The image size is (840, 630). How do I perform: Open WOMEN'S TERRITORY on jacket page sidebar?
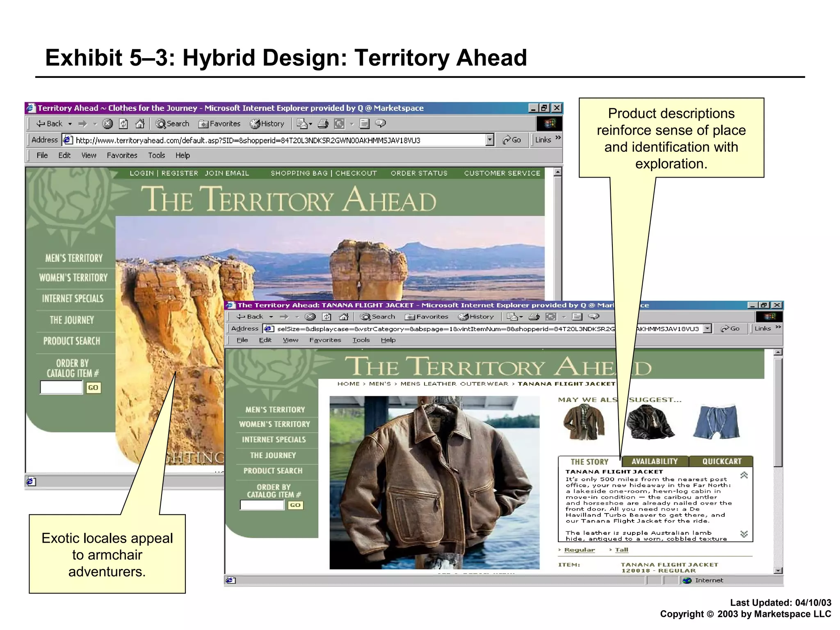pos(275,424)
